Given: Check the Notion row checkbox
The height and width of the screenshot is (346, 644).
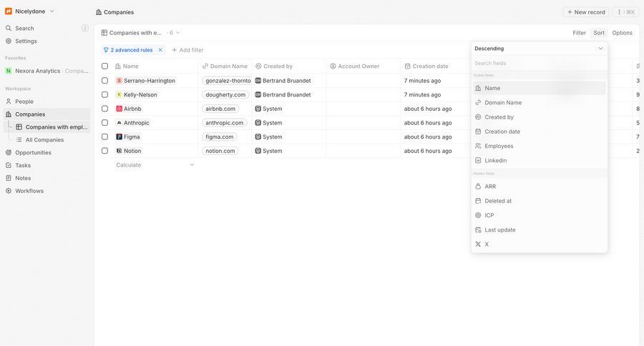Looking at the screenshot, I should [x=104, y=151].
